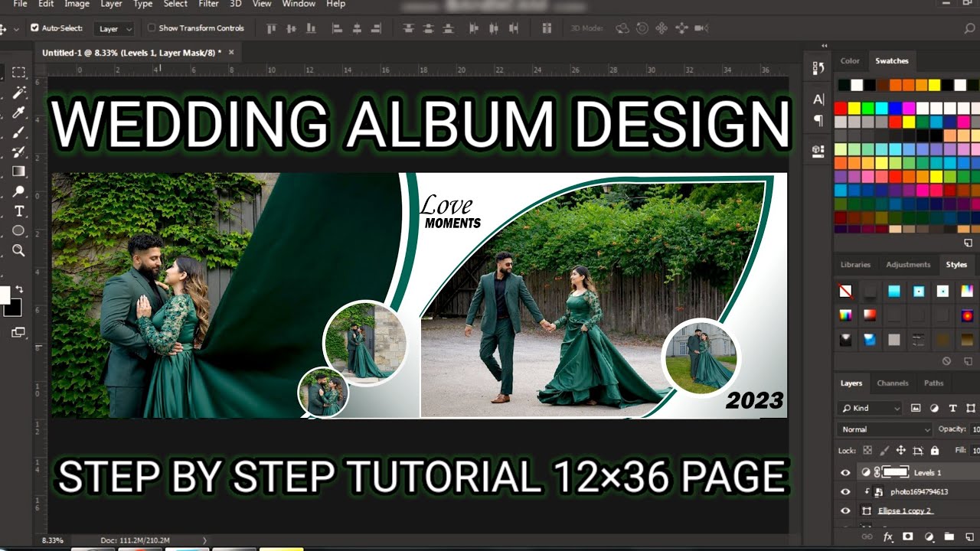Image resolution: width=980 pixels, height=551 pixels.
Task: Open the Window menu
Action: click(x=298, y=4)
